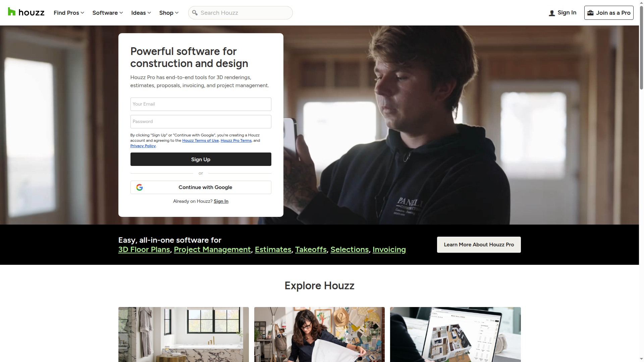The image size is (644, 362).
Task: Open the Invoicing link
Action: [x=389, y=249]
